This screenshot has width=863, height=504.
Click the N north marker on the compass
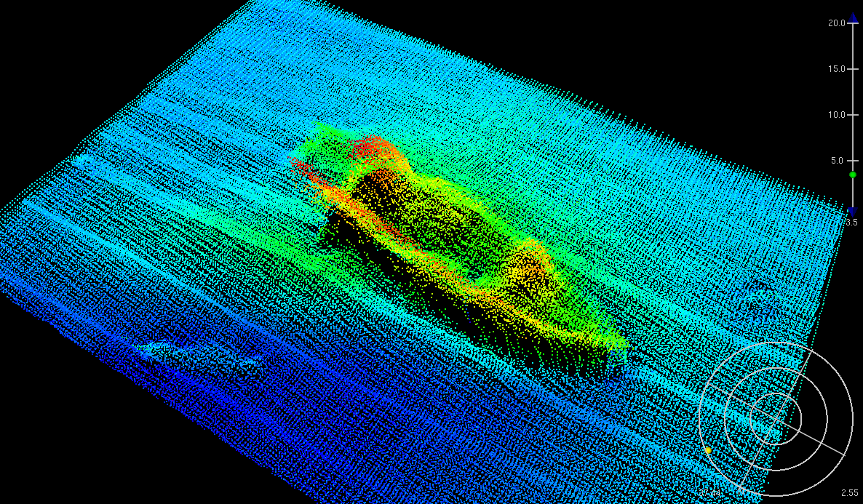click(741, 492)
